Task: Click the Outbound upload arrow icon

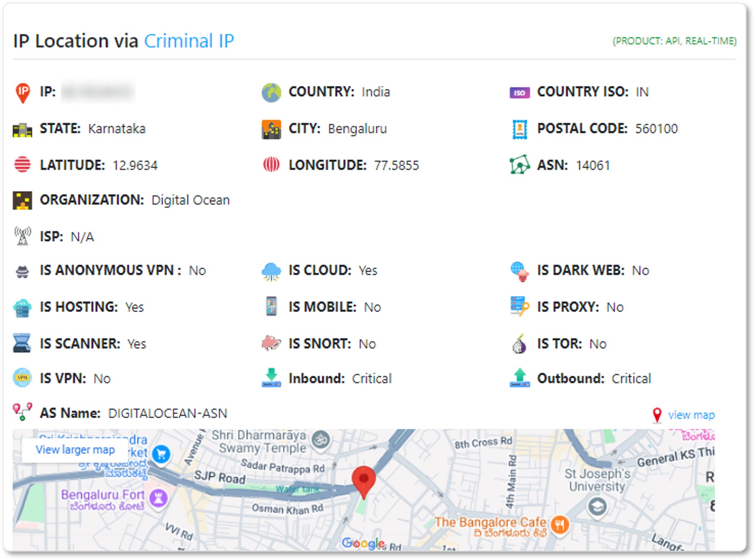Action: click(x=520, y=377)
